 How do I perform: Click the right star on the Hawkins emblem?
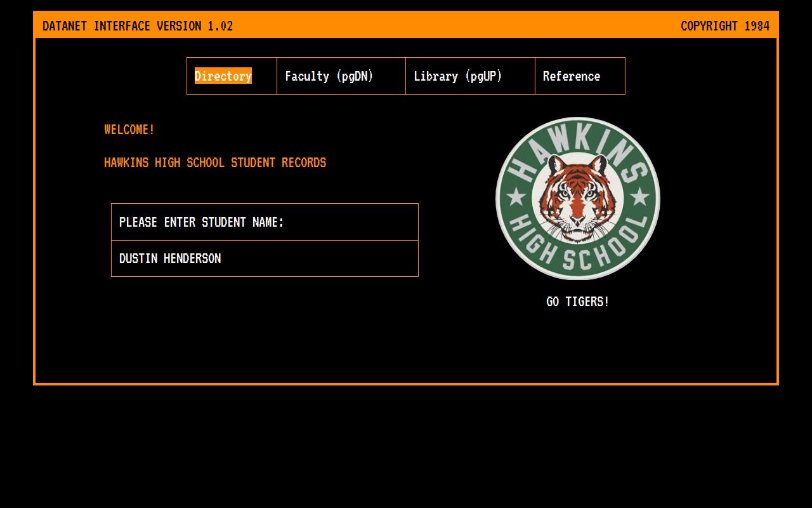tap(639, 197)
